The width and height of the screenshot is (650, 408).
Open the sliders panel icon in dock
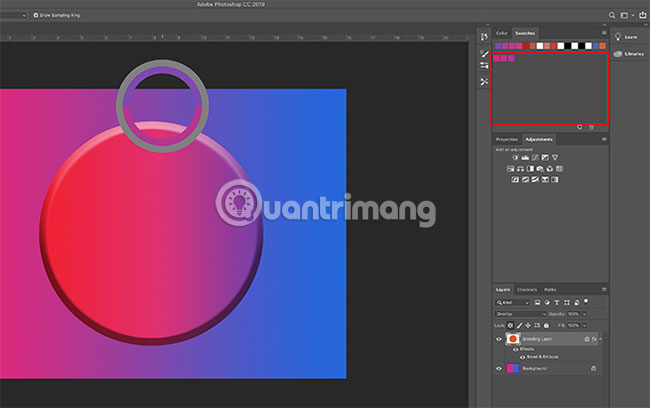click(x=484, y=66)
